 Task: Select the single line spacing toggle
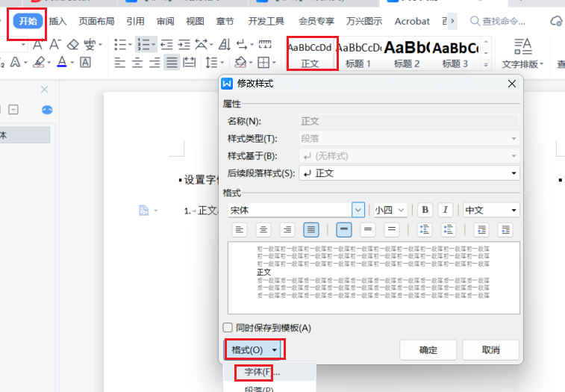coord(344,230)
